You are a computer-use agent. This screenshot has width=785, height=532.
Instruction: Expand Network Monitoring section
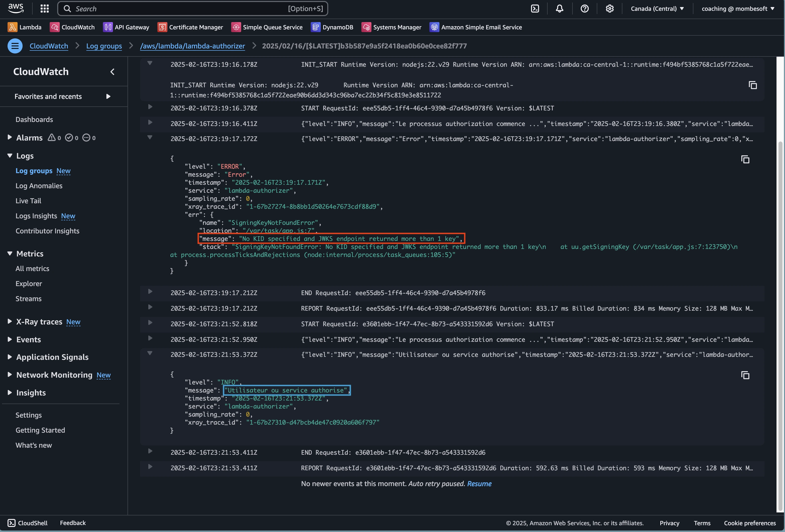click(x=10, y=375)
